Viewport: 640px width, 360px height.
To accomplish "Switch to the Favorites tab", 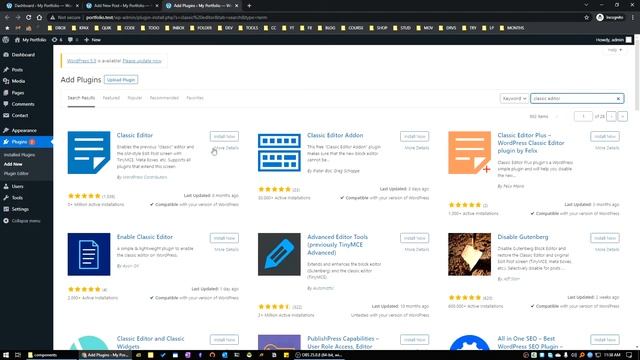I will [x=195, y=98].
